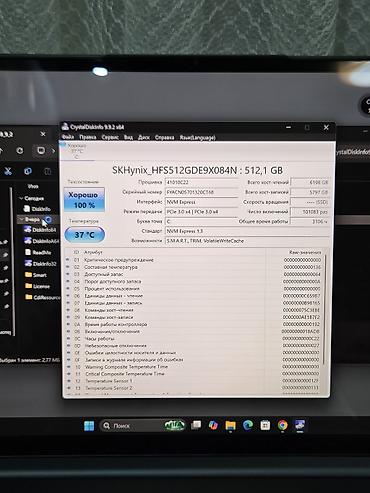Collapse the Сегодня group in Explorer
The image size is (370, 493).
pos(21,198)
